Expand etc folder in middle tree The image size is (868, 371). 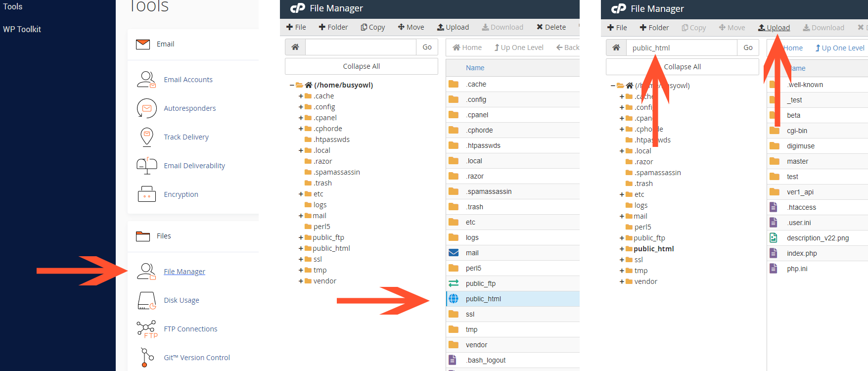pos(301,194)
